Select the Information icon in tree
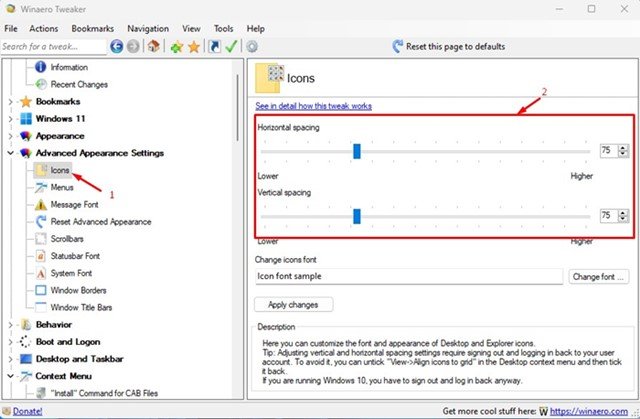The width and height of the screenshot is (640, 419). [x=40, y=67]
